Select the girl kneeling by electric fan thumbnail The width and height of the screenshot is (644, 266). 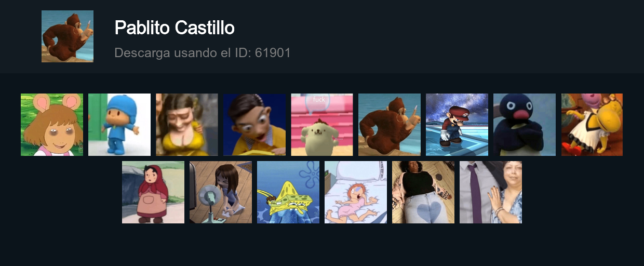point(221,192)
